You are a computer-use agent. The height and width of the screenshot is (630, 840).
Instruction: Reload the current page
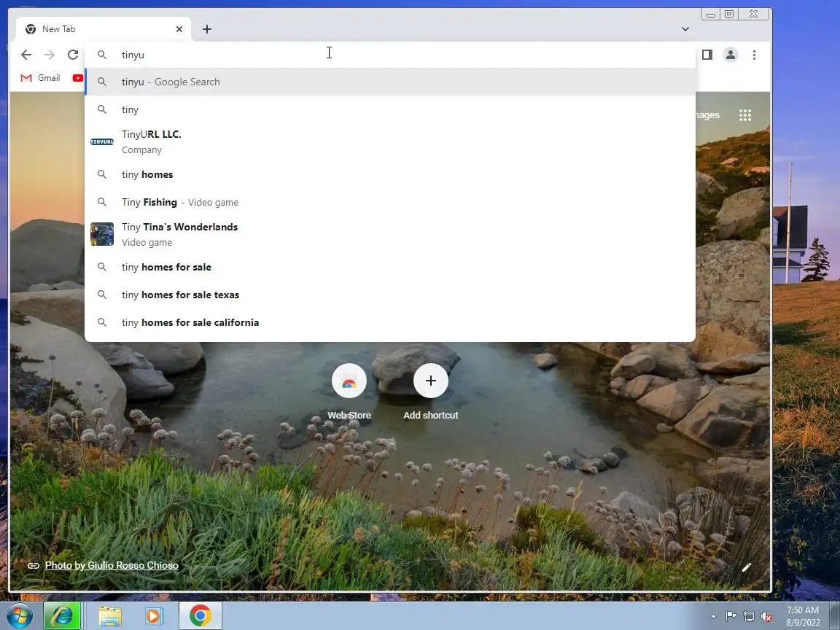point(73,55)
